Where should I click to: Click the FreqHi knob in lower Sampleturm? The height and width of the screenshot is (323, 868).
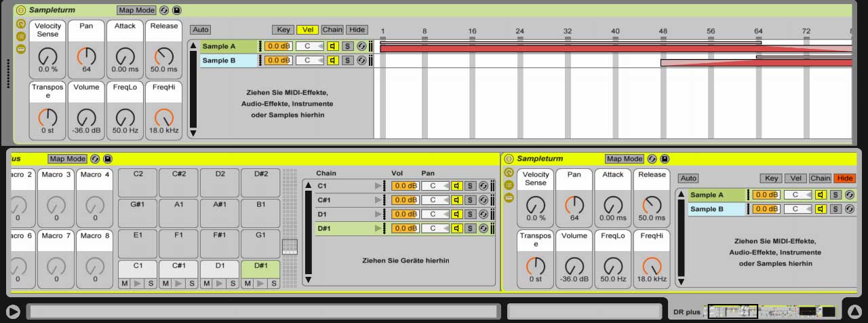[x=652, y=265]
